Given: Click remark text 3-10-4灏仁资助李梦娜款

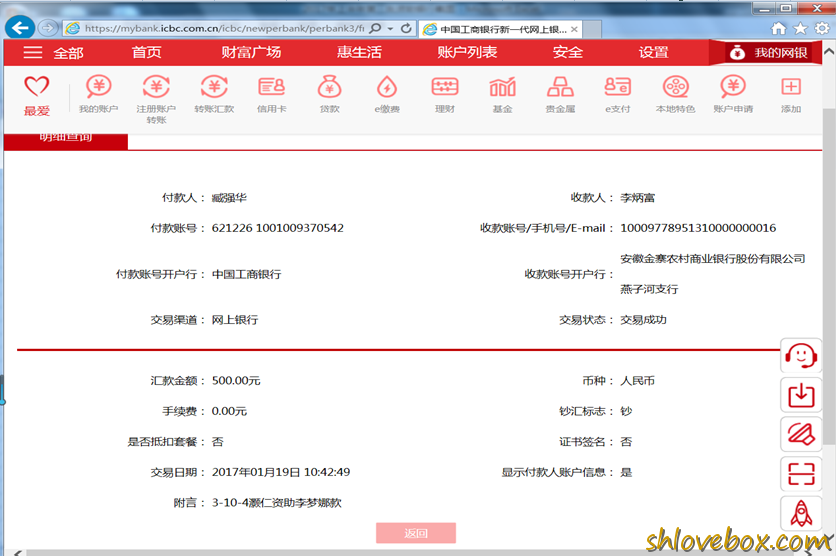Looking at the screenshot, I should tap(277, 503).
